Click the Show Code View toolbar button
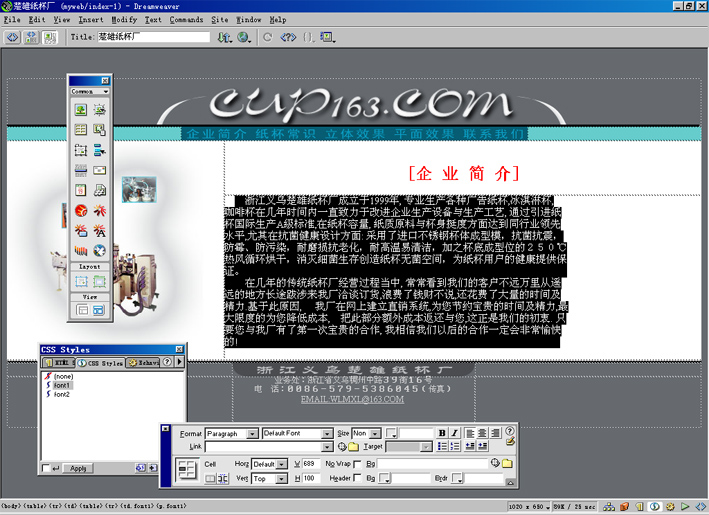The width and height of the screenshot is (709, 515). 12,37
